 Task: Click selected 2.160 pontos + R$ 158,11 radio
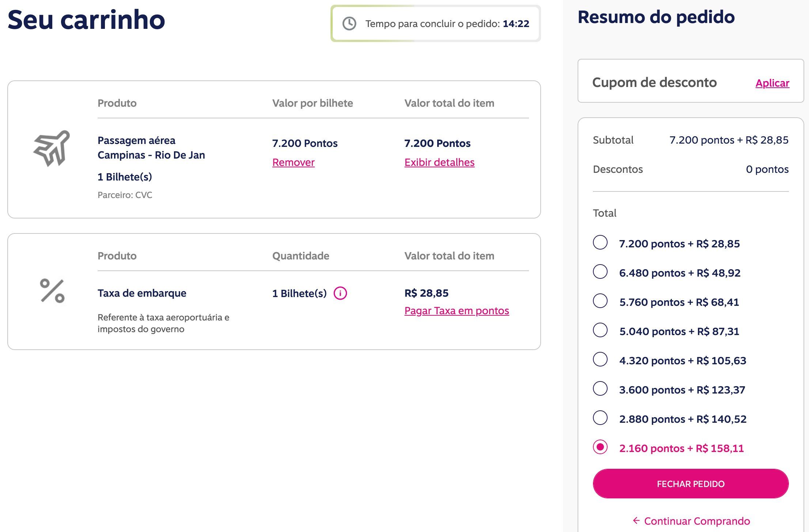(x=600, y=447)
